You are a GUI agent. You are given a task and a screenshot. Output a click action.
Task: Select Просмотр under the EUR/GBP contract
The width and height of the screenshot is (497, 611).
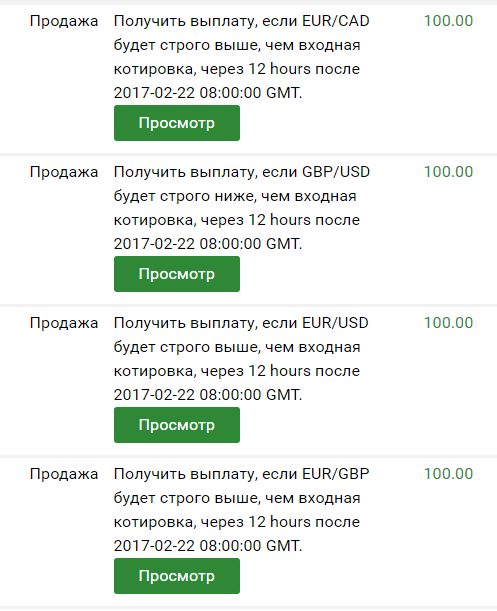[x=177, y=576]
